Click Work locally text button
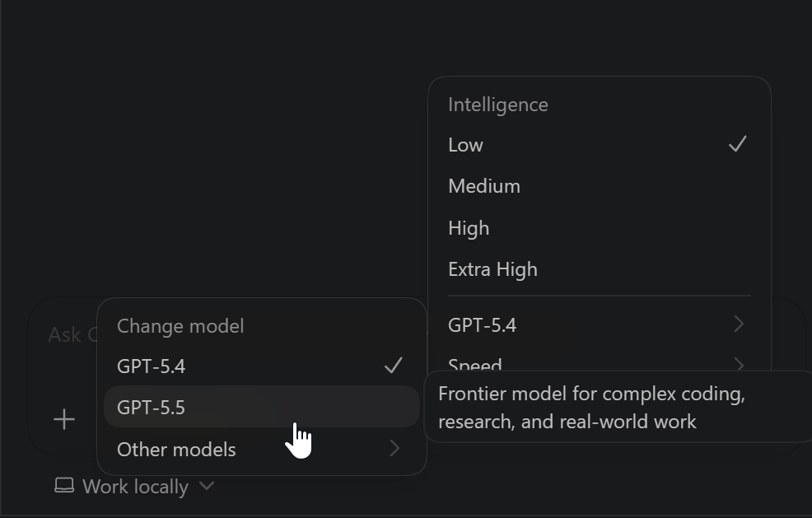The width and height of the screenshot is (812, 518). [x=135, y=487]
